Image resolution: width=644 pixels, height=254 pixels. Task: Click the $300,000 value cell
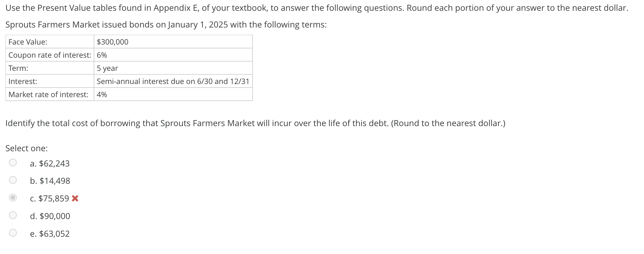[112, 42]
